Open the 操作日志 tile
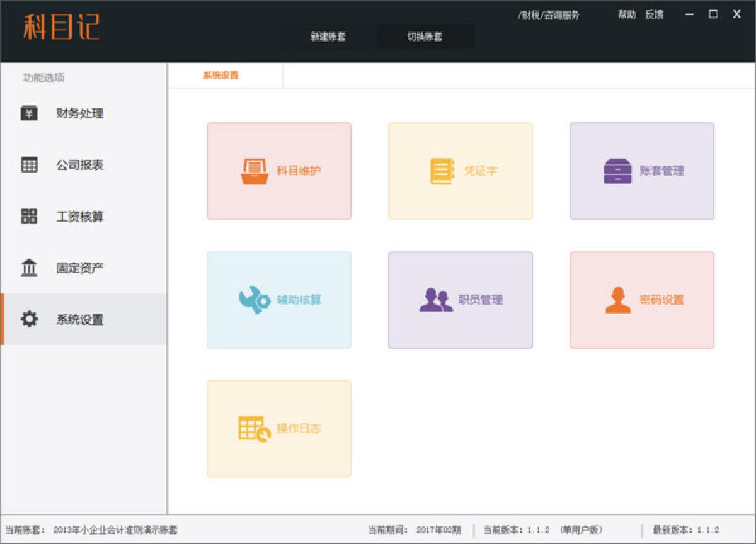The height and width of the screenshot is (544, 756). click(x=278, y=428)
